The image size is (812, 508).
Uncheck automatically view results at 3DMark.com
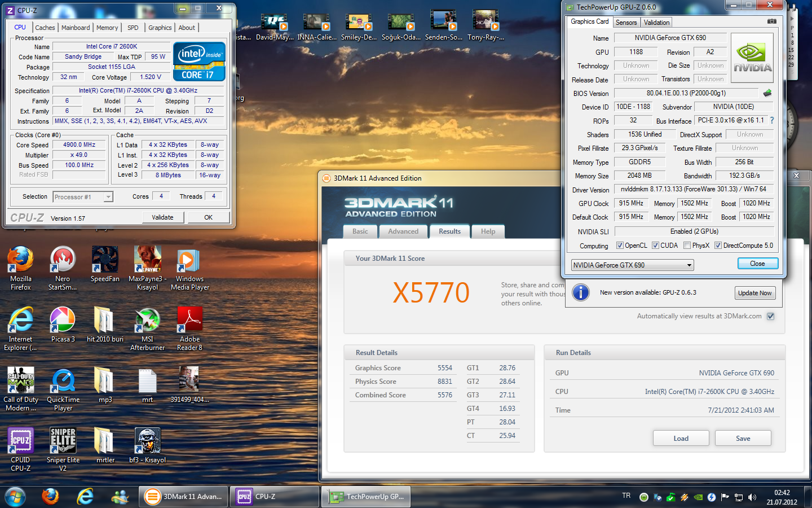pos(771,316)
